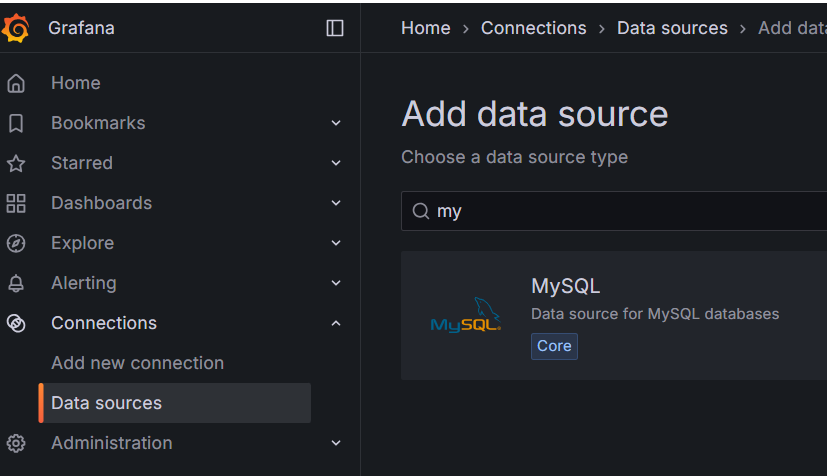
Task: Click the Administration gear icon
Action: click(x=16, y=443)
